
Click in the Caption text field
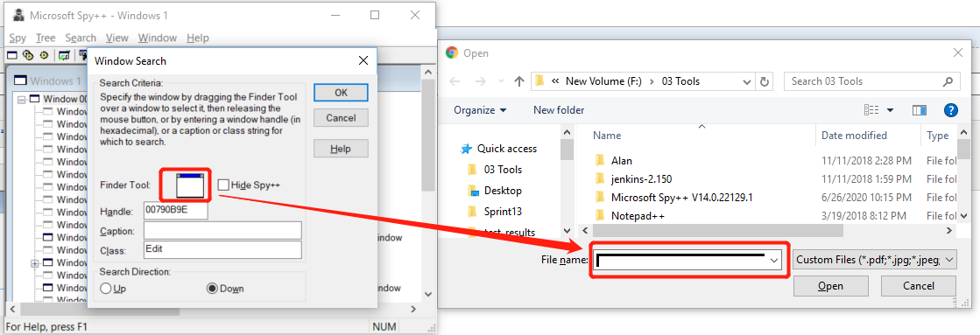point(222,231)
